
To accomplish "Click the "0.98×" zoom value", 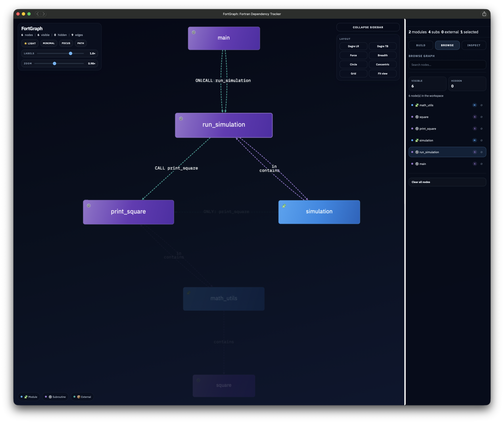I will tap(92, 64).
